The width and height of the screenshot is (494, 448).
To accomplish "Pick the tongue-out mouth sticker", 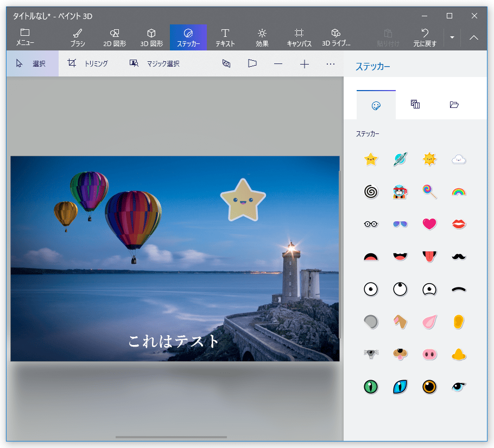I will coord(429,257).
